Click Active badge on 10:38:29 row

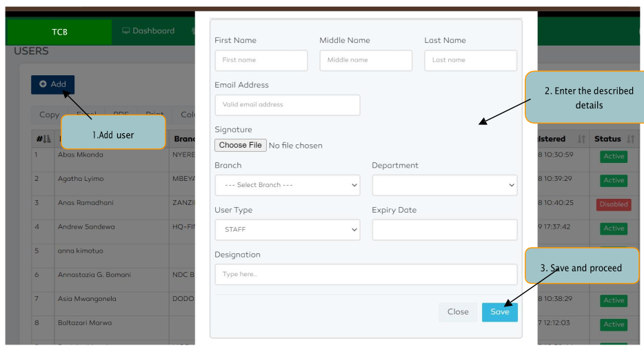pyautogui.click(x=614, y=300)
